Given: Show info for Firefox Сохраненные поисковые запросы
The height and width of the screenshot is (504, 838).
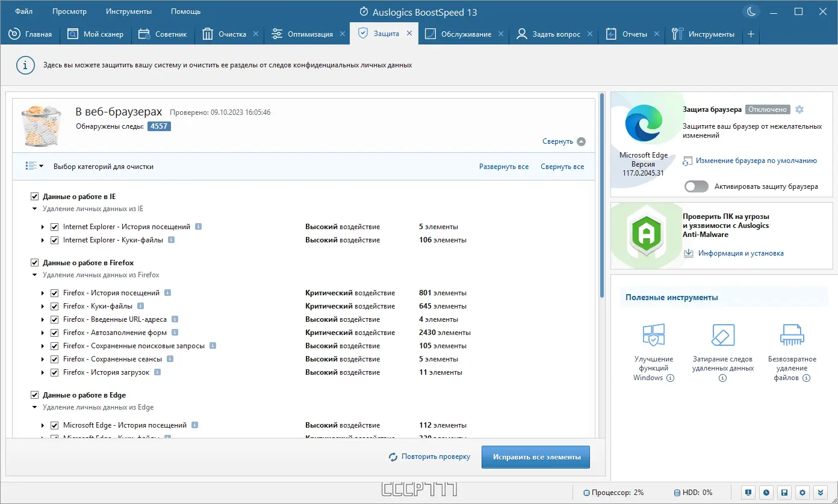Looking at the screenshot, I should pos(213,346).
